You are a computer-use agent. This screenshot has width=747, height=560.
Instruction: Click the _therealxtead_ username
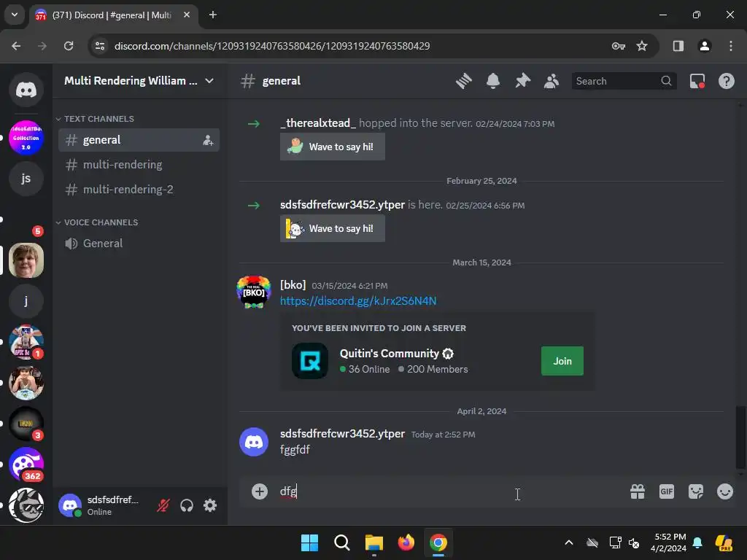(x=318, y=123)
